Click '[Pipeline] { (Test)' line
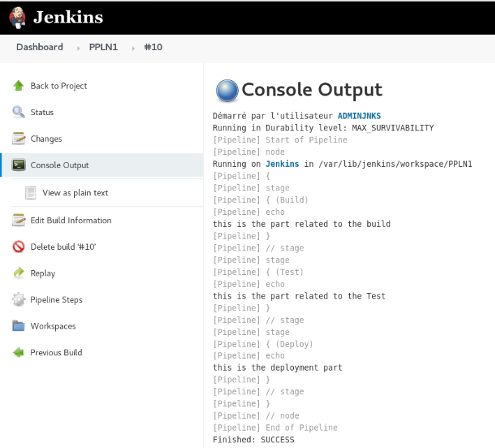Viewport: 495px width, 448px height. 258,271
